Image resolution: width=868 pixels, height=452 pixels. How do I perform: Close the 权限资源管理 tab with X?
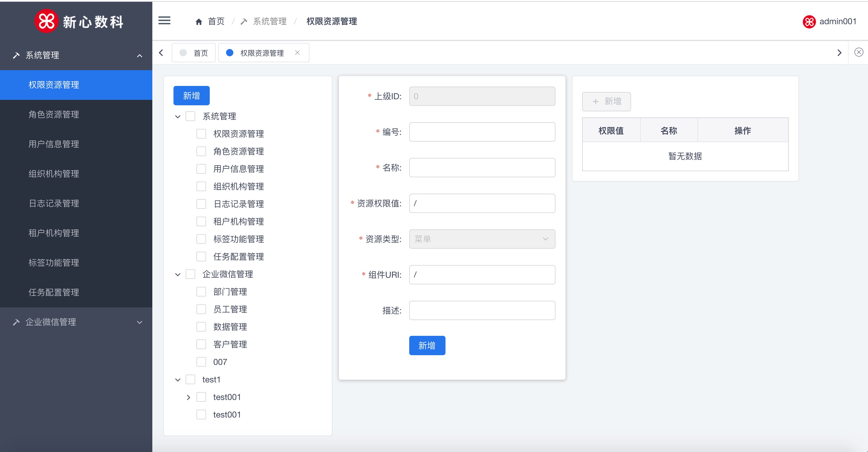click(297, 53)
